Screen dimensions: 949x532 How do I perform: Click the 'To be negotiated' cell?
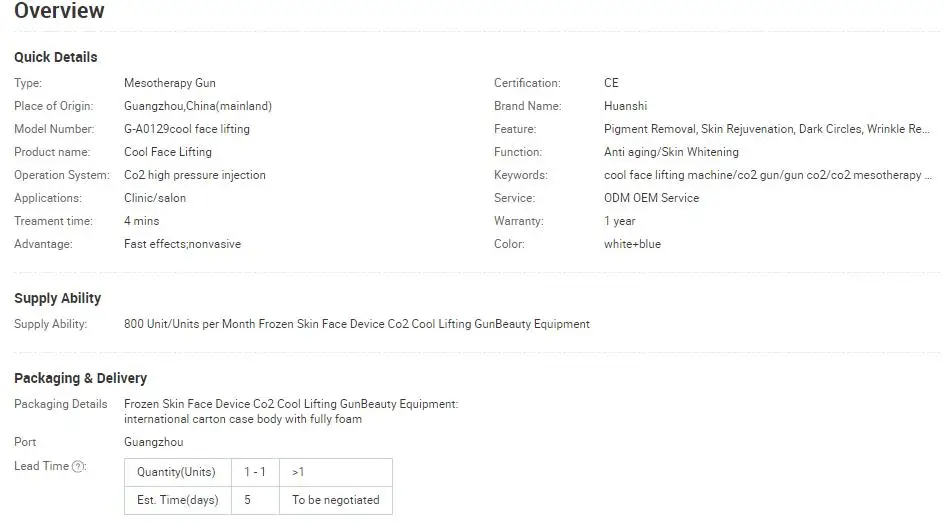tap(336, 500)
